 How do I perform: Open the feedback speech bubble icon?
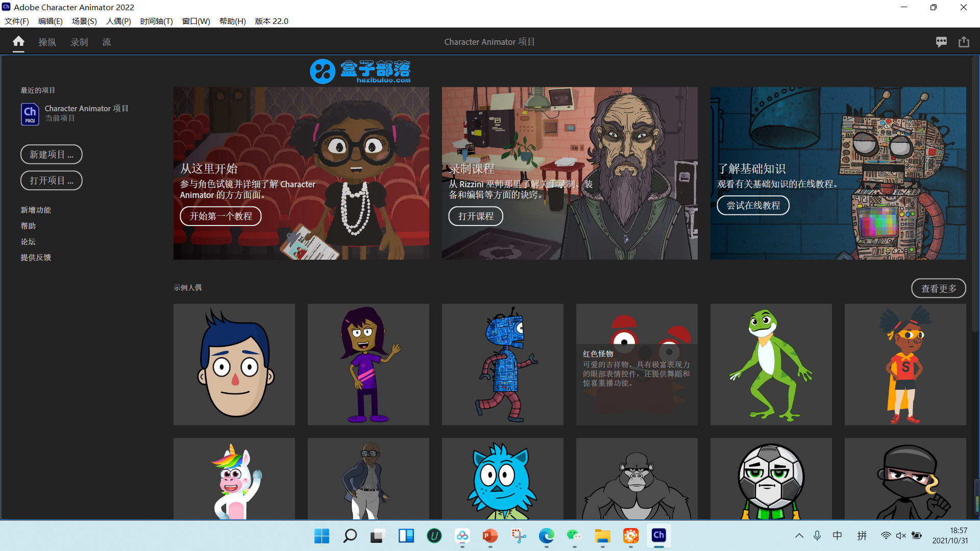point(941,42)
